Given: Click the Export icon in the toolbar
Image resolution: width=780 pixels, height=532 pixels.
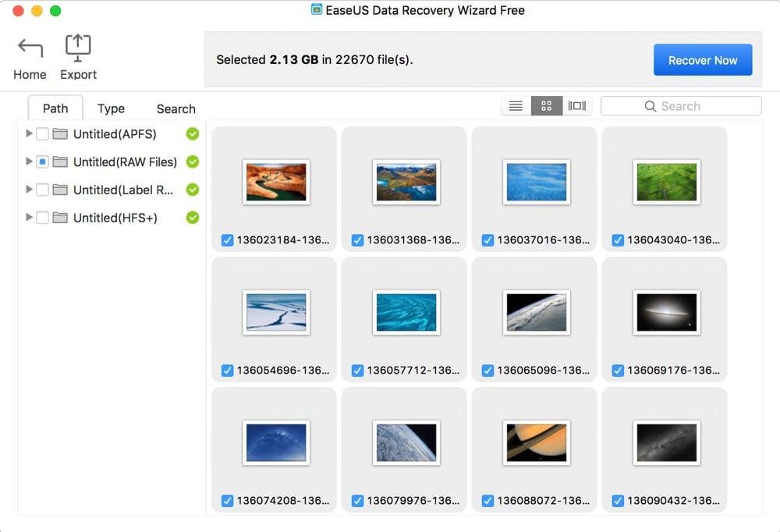Looking at the screenshot, I should click(x=77, y=47).
